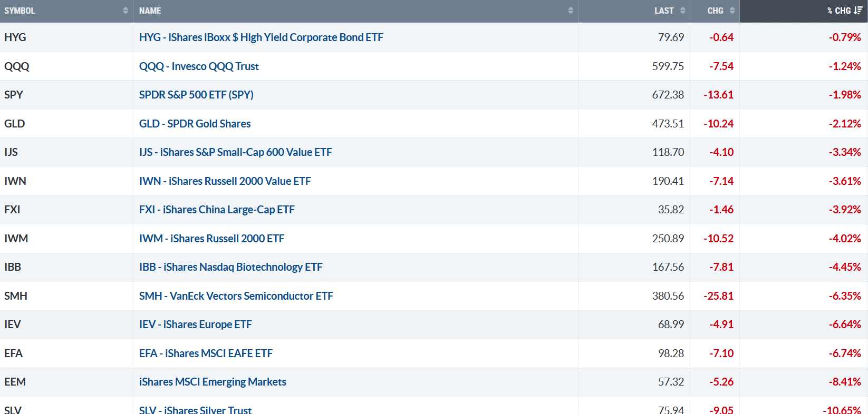Open SMH VanEck Vectors Semiconductor ETF link
The height and width of the screenshot is (414, 868).
[236, 296]
